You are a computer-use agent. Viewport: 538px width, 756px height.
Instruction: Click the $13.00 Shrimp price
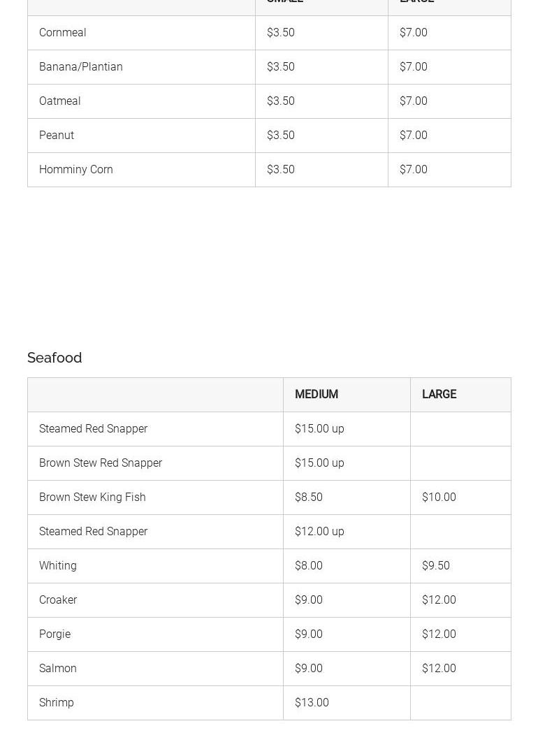[x=312, y=703]
